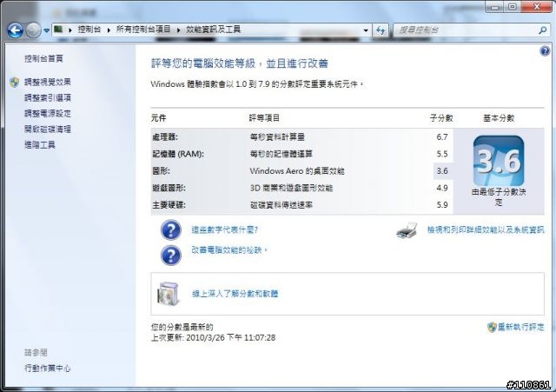This screenshot has height=392, width=556.
Task: Click the 3.6 base score badge
Action: coord(499,161)
